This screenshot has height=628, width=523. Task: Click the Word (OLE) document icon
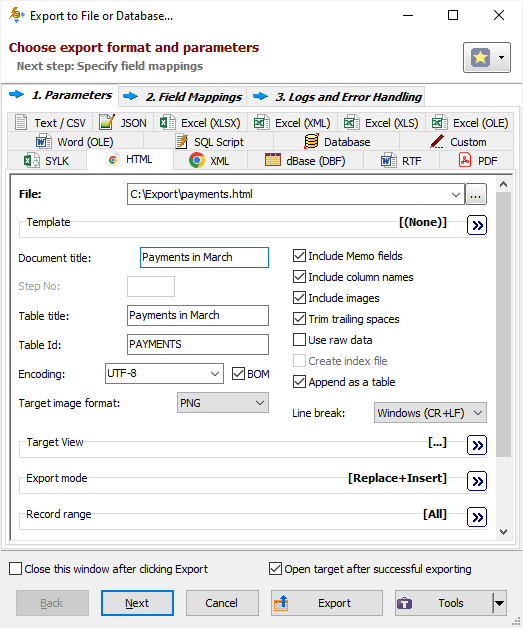[43, 142]
